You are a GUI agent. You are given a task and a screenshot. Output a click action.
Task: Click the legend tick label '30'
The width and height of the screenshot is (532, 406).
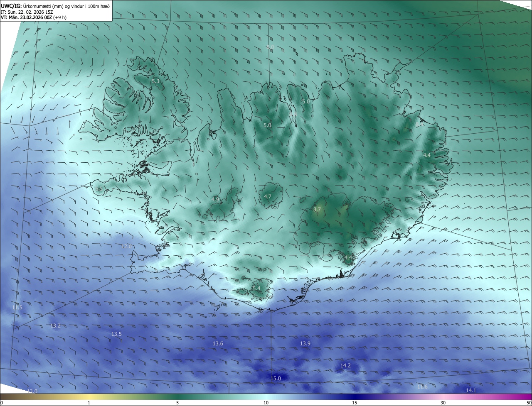443,403
